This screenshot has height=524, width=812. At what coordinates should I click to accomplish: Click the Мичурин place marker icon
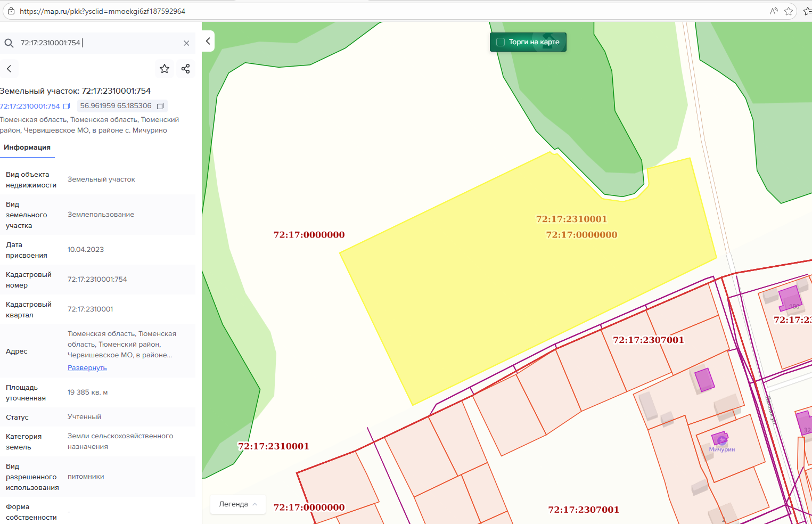tap(721, 440)
